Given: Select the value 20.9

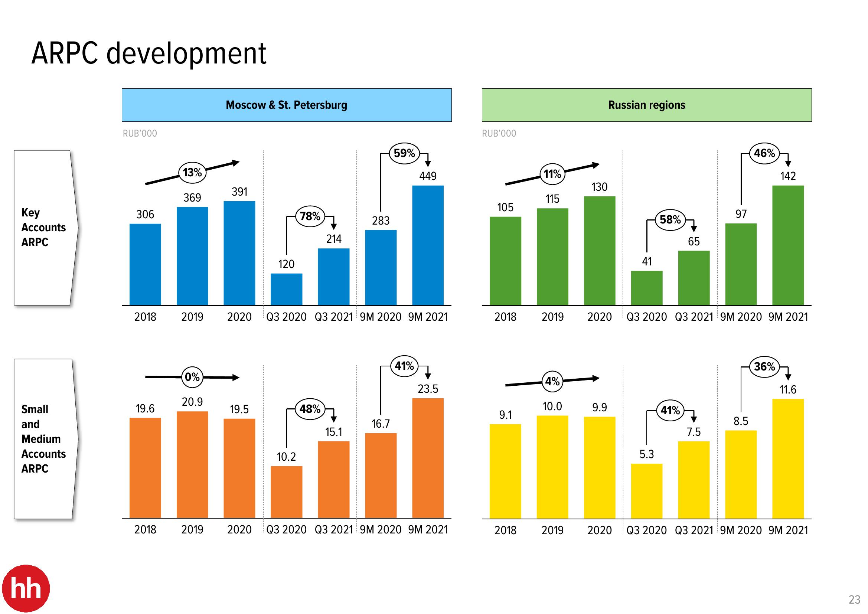Looking at the screenshot, I should pos(192,402).
